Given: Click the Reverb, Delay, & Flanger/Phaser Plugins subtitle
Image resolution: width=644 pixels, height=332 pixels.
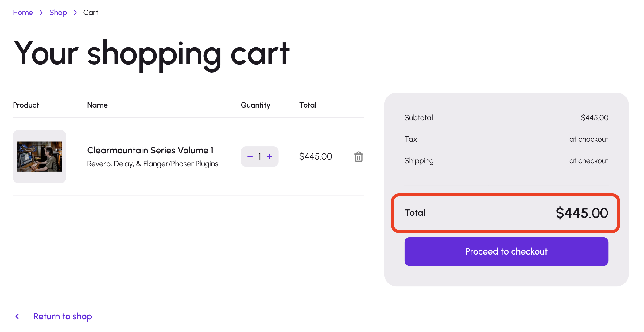Looking at the screenshot, I should tap(153, 164).
